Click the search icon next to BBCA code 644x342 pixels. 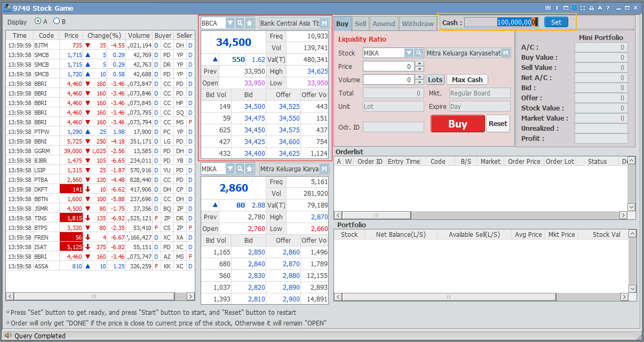[240, 23]
